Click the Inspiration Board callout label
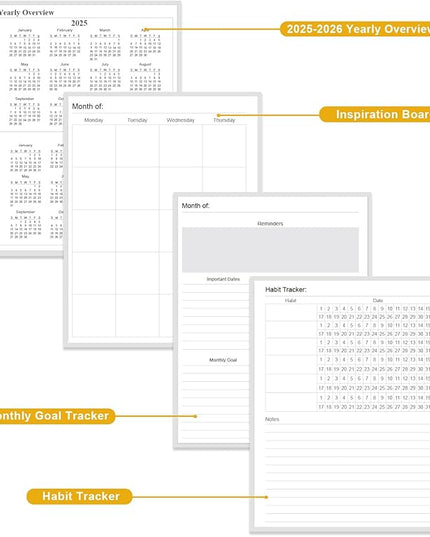430x537 pixels. tap(375, 114)
